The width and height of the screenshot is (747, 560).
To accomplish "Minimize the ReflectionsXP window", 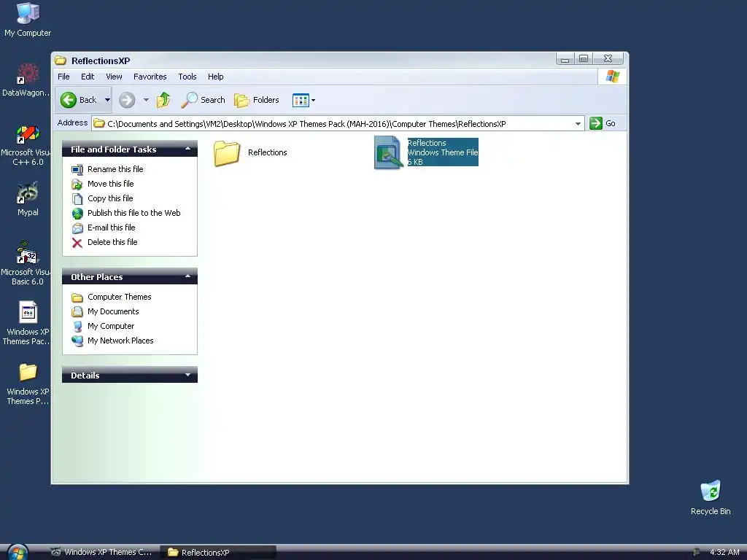I will [x=565, y=59].
